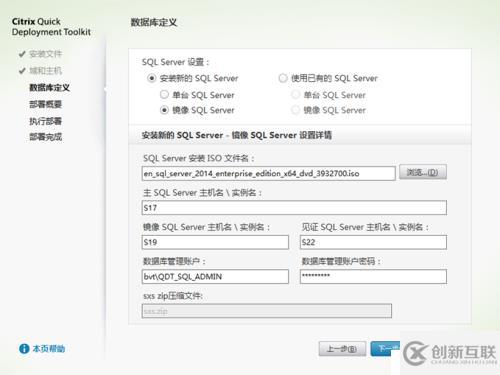Click the 数据库管理账户 field with bvt\QDT_SQL_ADMIN

[215, 276]
